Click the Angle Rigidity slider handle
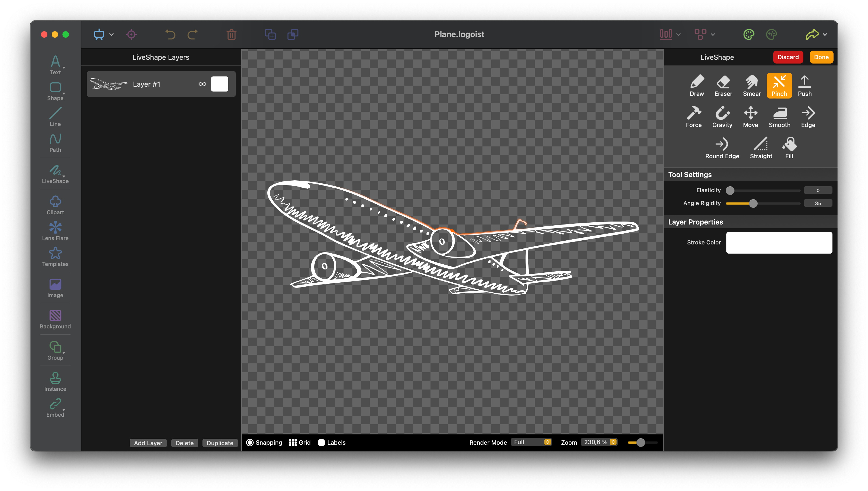868x491 pixels. point(753,203)
